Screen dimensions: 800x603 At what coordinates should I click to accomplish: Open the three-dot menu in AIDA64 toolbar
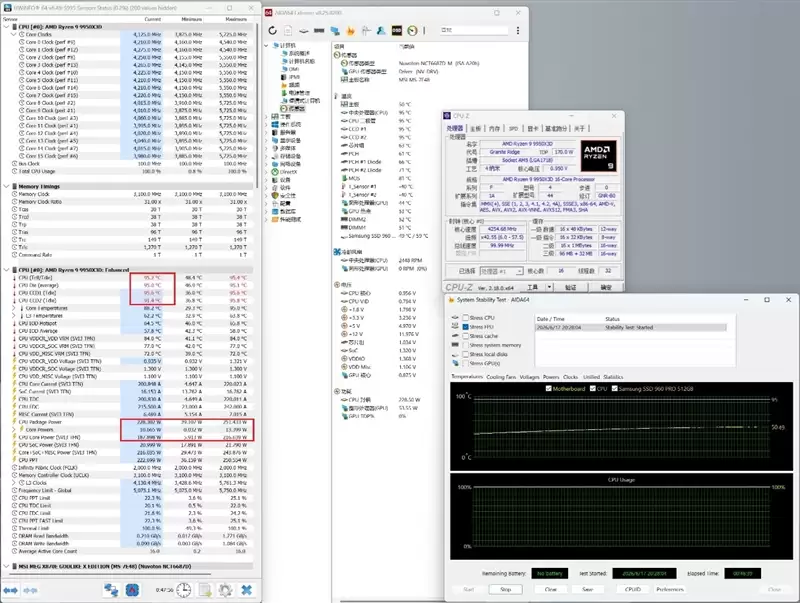(x=518, y=31)
